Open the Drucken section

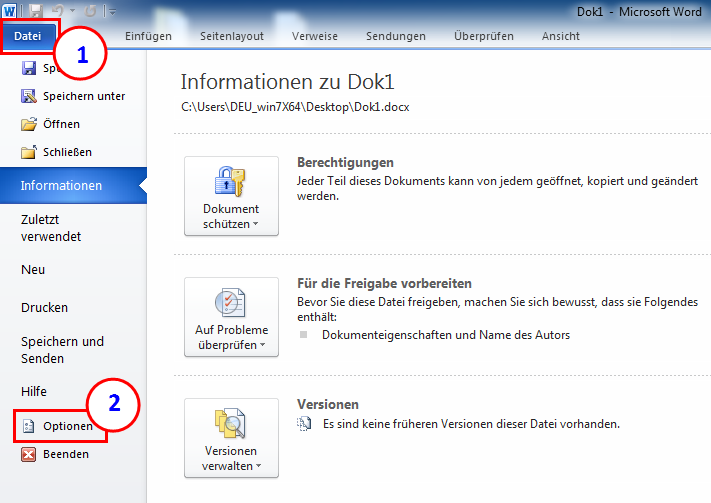point(44,308)
